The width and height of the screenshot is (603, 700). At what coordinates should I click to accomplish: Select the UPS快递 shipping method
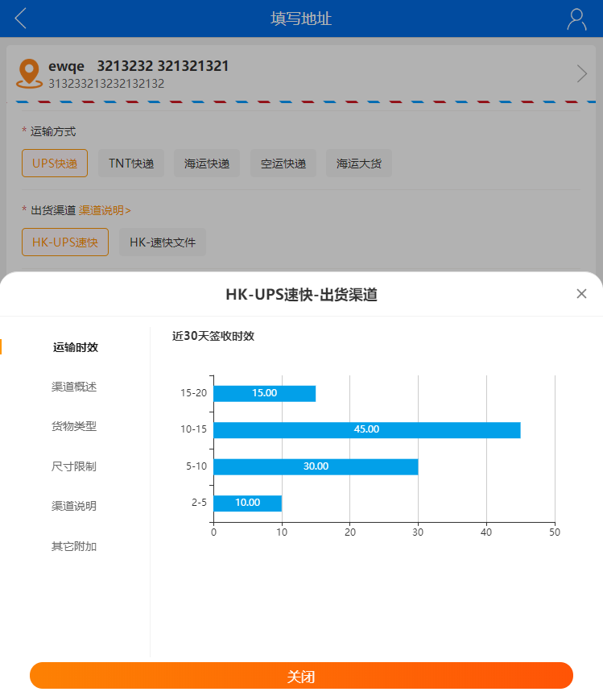[x=55, y=164]
